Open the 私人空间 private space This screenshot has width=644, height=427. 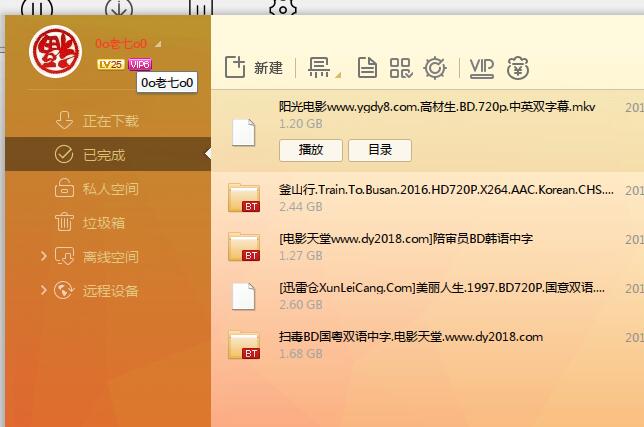pyautogui.click(x=108, y=189)
